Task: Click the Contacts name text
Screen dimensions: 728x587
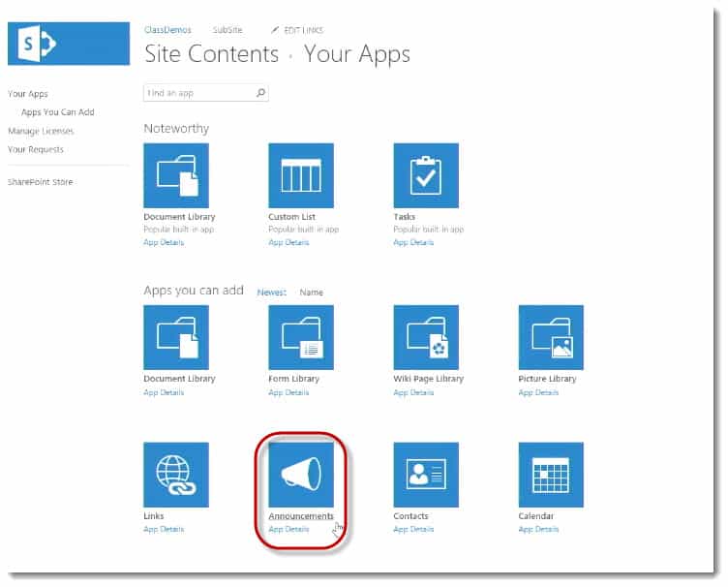Action: coord(410,516)
